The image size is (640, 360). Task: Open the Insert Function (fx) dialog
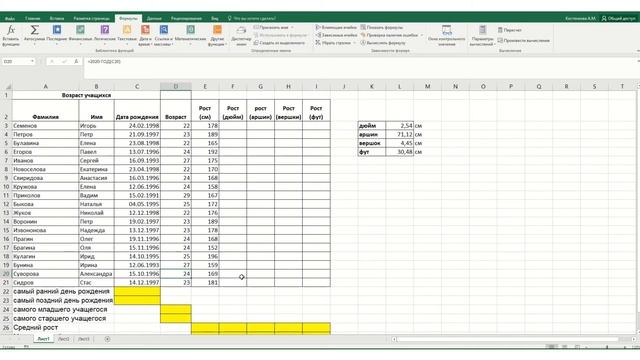point(11,35)
